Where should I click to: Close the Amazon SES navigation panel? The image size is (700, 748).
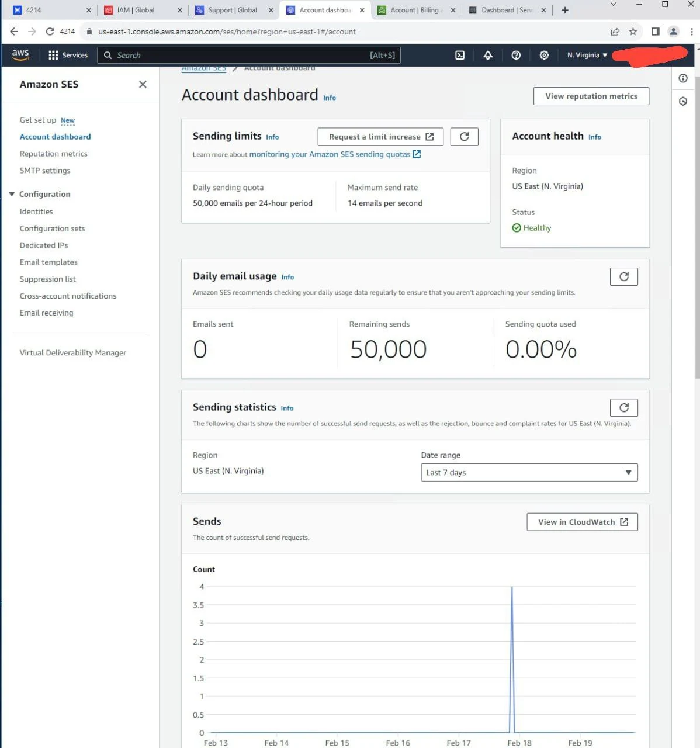143,85
